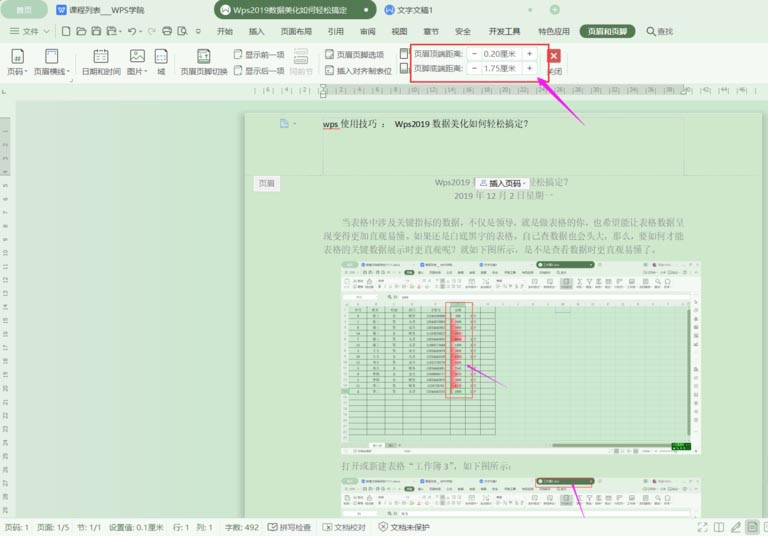Switch to the 页面布局 ribbon tab
The height and width of the screenshot is (536, 768).
296,31
